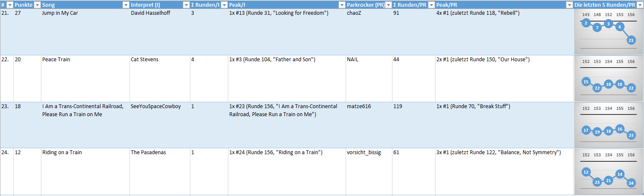Open the Parkrocker (PR) filter dropdown
This screenshot has width=644, height=196.
[x=388, y=5]
